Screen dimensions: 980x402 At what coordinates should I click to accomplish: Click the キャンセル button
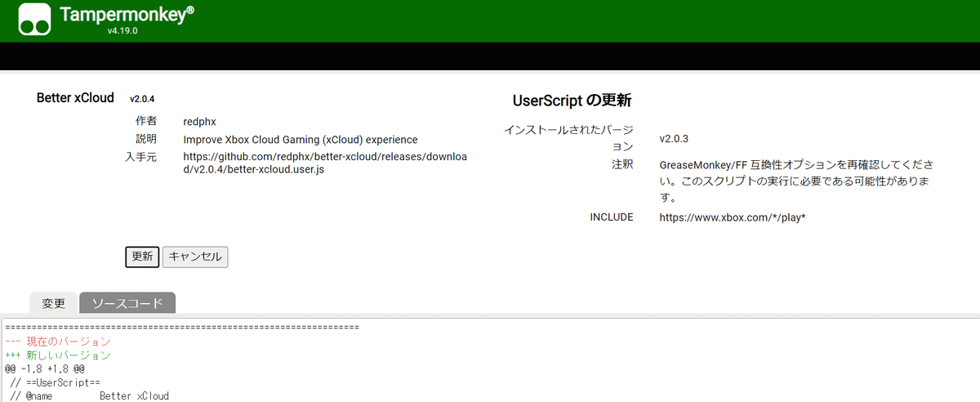[x=195, y=256]
